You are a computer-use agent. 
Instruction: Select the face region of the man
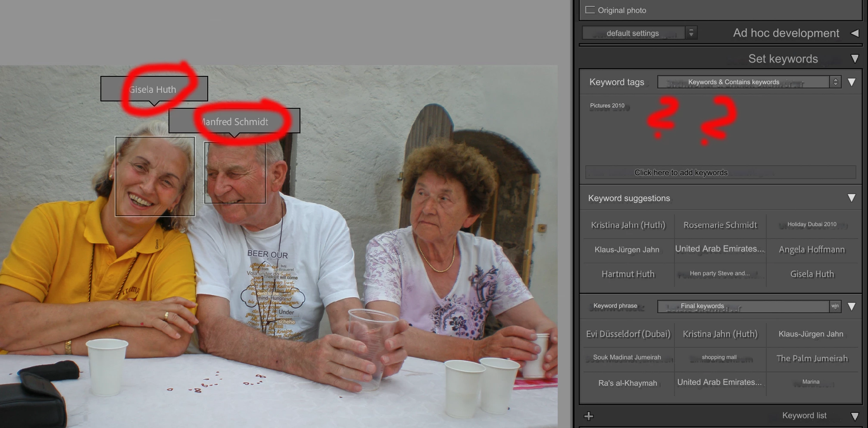tap(235, 173)
